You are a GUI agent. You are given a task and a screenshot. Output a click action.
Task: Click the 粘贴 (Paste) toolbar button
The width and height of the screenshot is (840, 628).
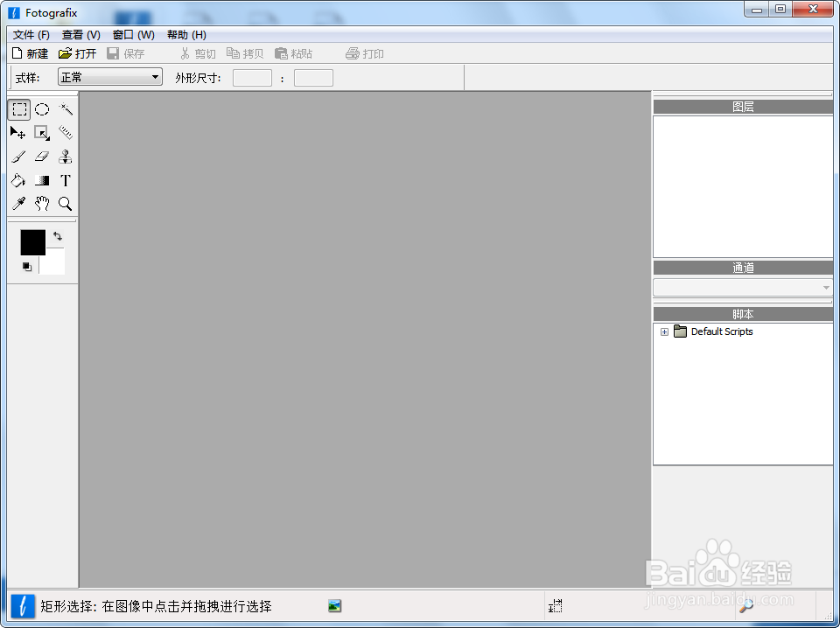pos(294,53)
